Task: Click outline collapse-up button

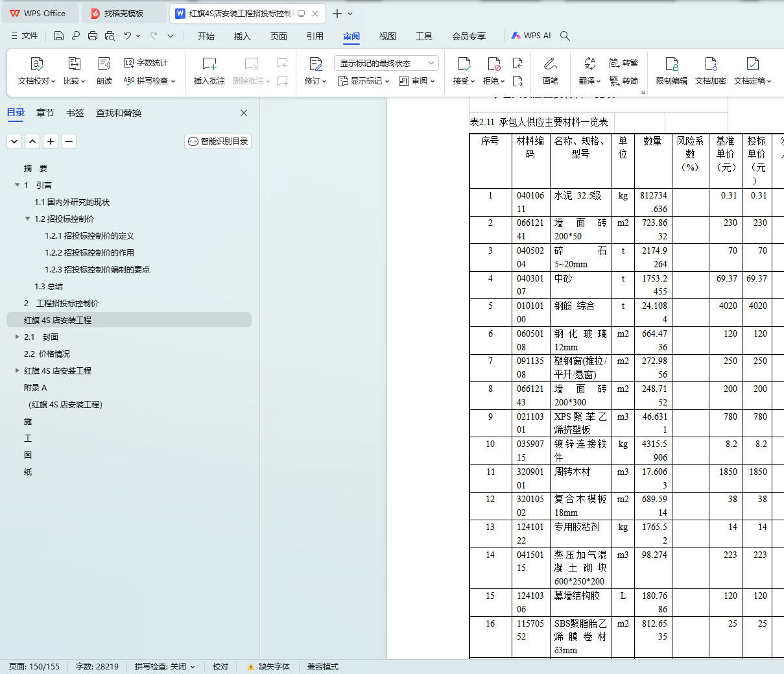Action: click(x=32, y=141)
